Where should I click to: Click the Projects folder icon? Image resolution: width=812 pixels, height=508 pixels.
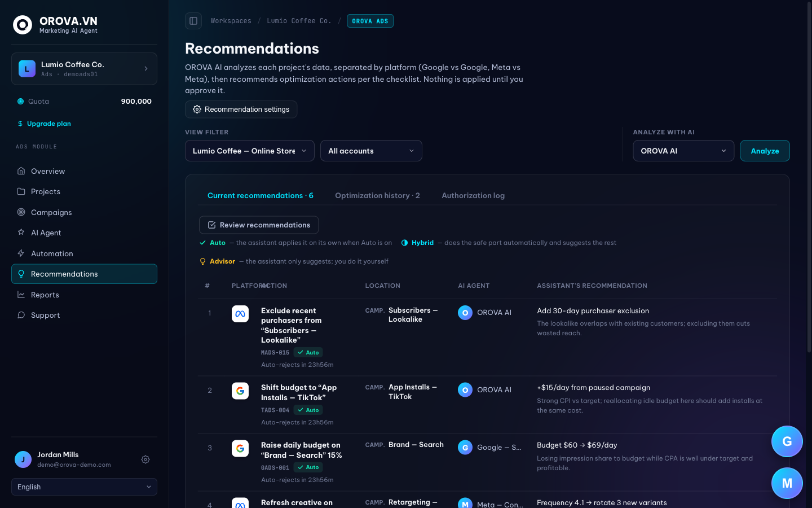coord(21,192)
